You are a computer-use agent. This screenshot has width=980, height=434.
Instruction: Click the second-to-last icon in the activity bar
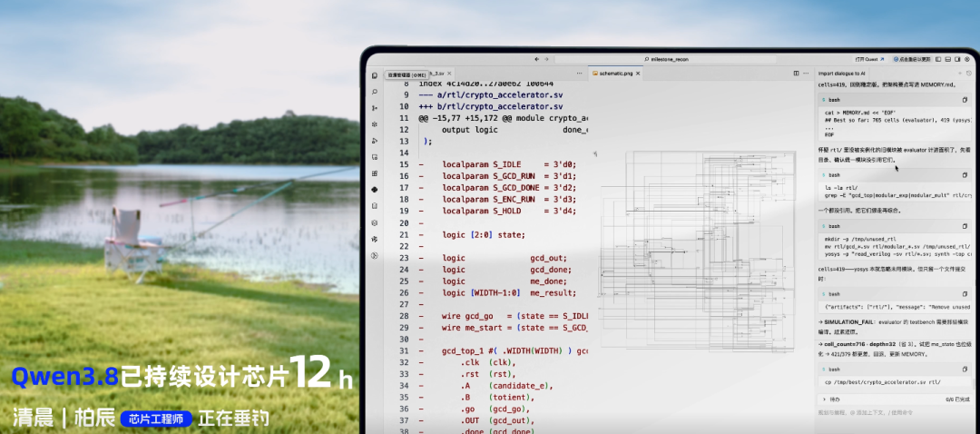(375, 238)
